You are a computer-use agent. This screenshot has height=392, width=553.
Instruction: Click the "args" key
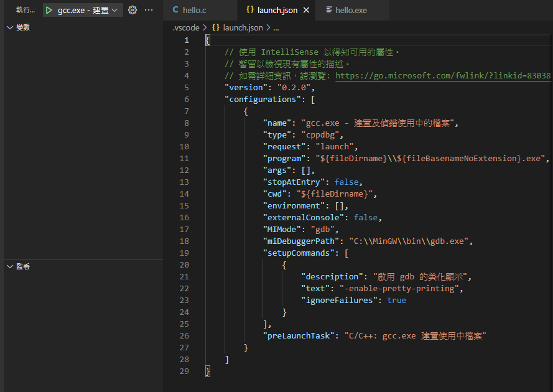pos(277,170)
